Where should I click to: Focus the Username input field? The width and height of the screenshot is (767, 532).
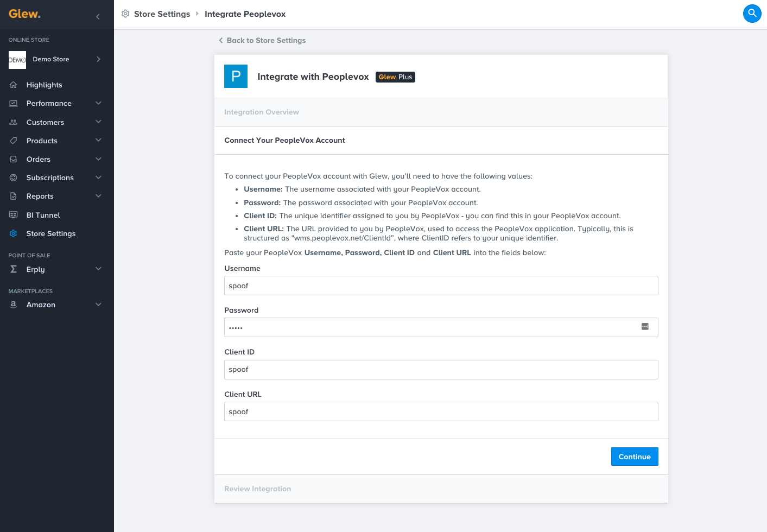[x=441, y=286]
